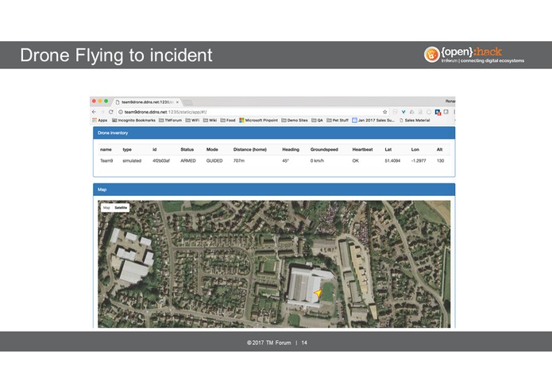The width and height of the screenshot is (552, 392).
Task: Click the 'type' column header
Action: 127,149
